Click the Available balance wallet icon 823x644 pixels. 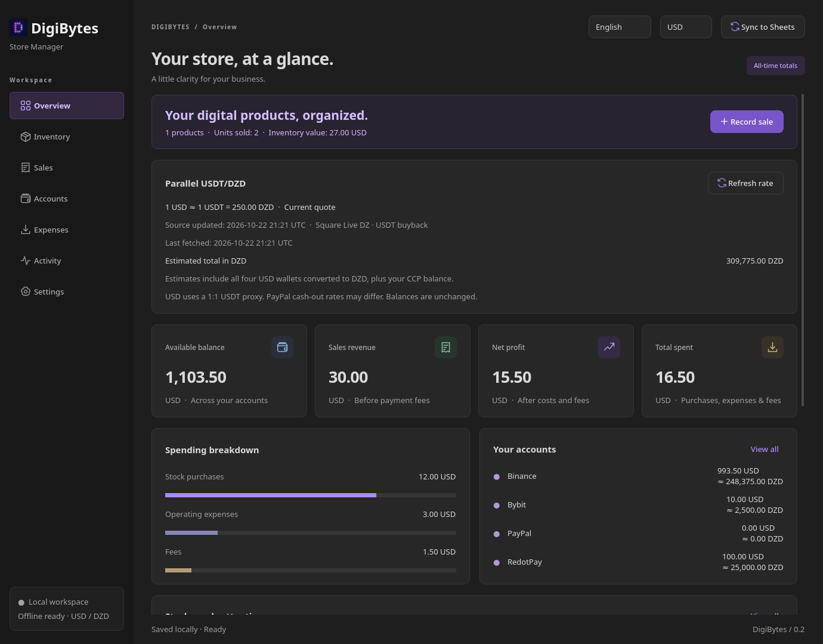pyautogui.click(x=282, y=347)
